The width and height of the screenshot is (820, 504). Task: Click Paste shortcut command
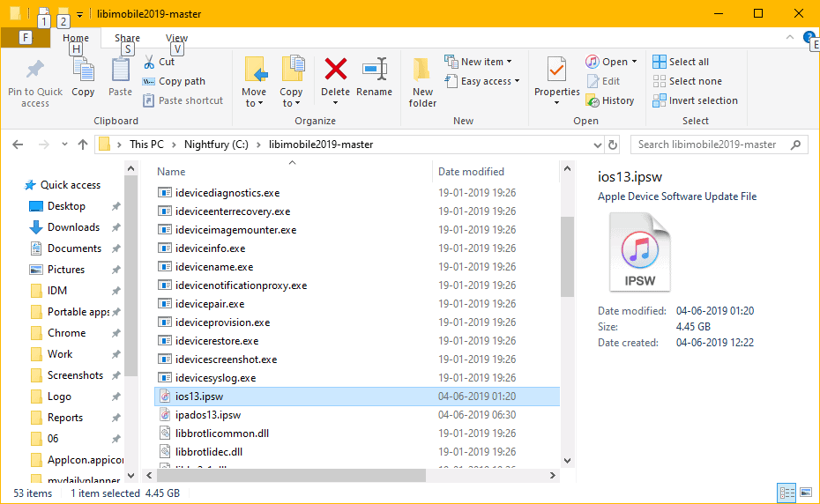(x=183, y=100)
